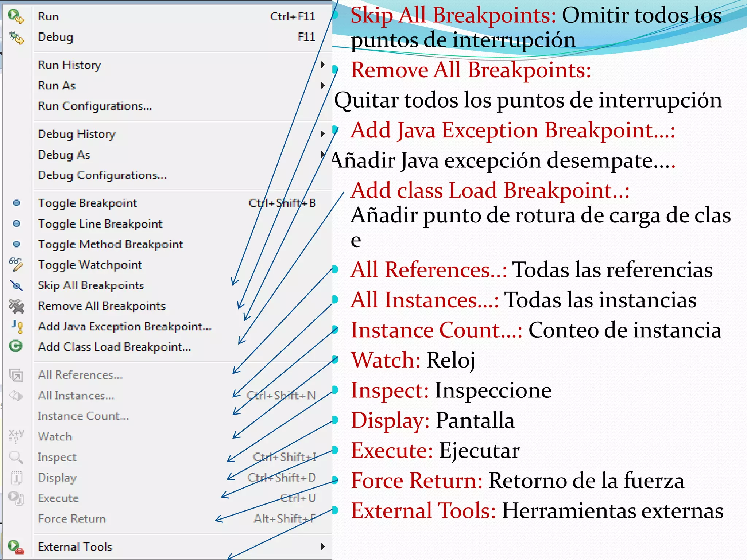Click the Inspect magnifier icon
This screenshot has height=560, width=747.
[16, 457]
